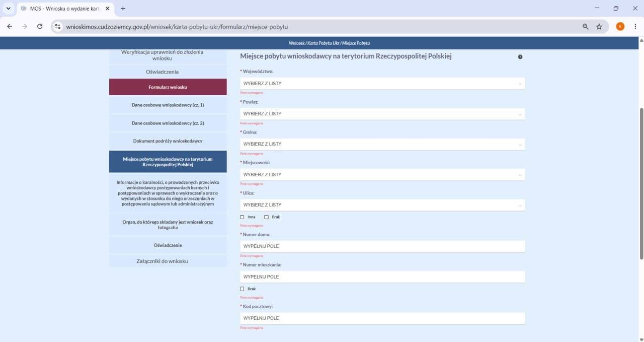Open site information icon in address bar

[58, 27]
